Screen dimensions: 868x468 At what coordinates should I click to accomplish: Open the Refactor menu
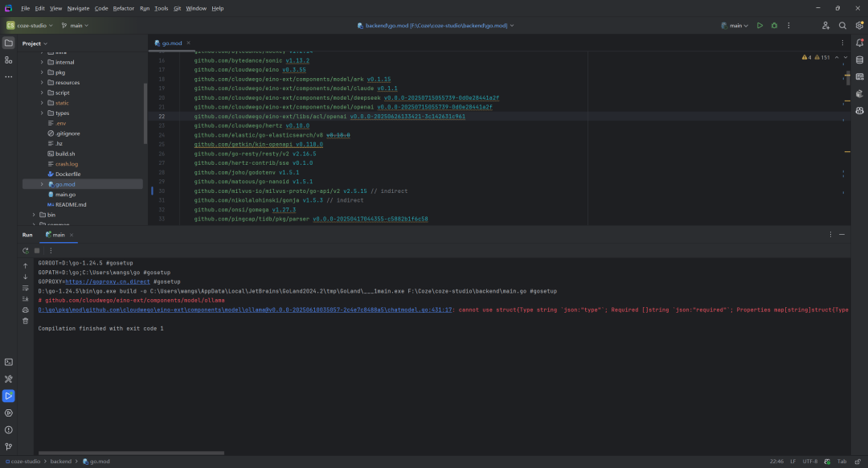click(x=124, y=8)
